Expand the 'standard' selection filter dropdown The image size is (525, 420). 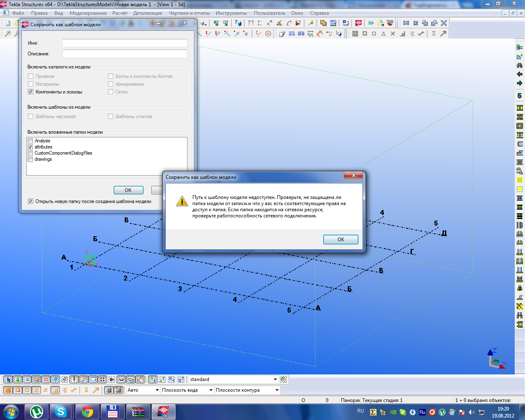click(275, 379)
